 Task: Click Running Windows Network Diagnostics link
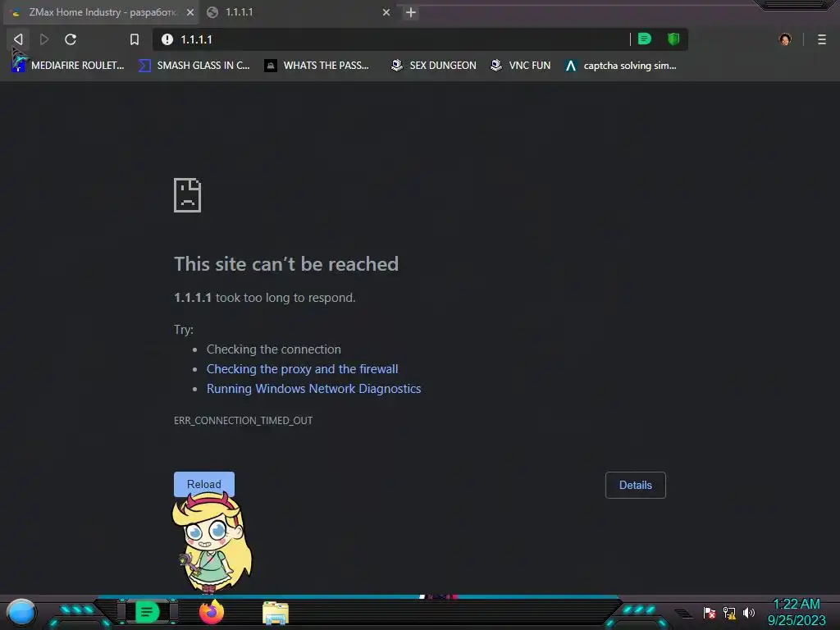coord(314,389)
